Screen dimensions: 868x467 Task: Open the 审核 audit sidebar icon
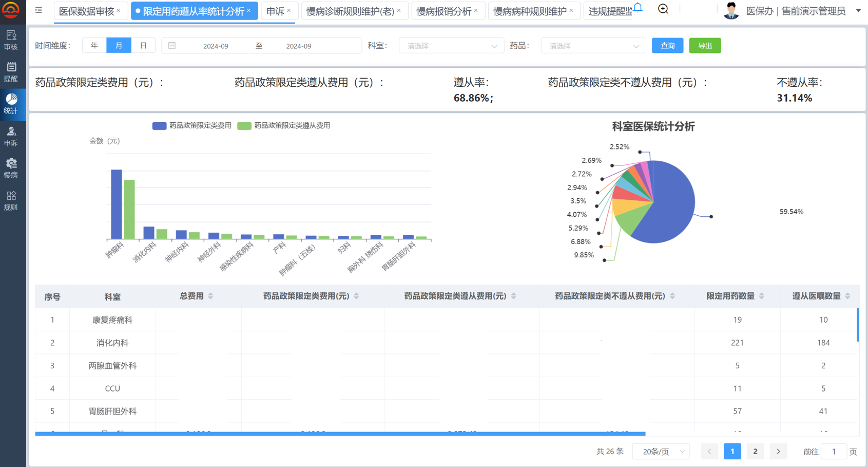click(x=11, y=40)
